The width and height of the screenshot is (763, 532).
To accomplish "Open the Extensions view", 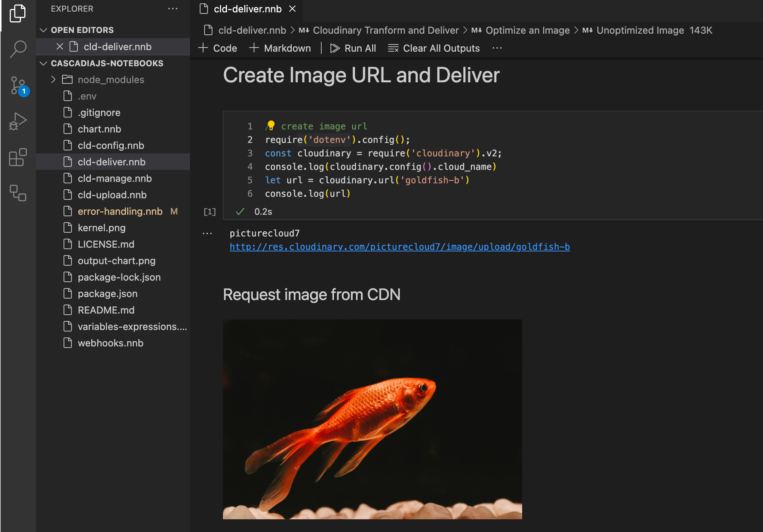I will (18, 157).
